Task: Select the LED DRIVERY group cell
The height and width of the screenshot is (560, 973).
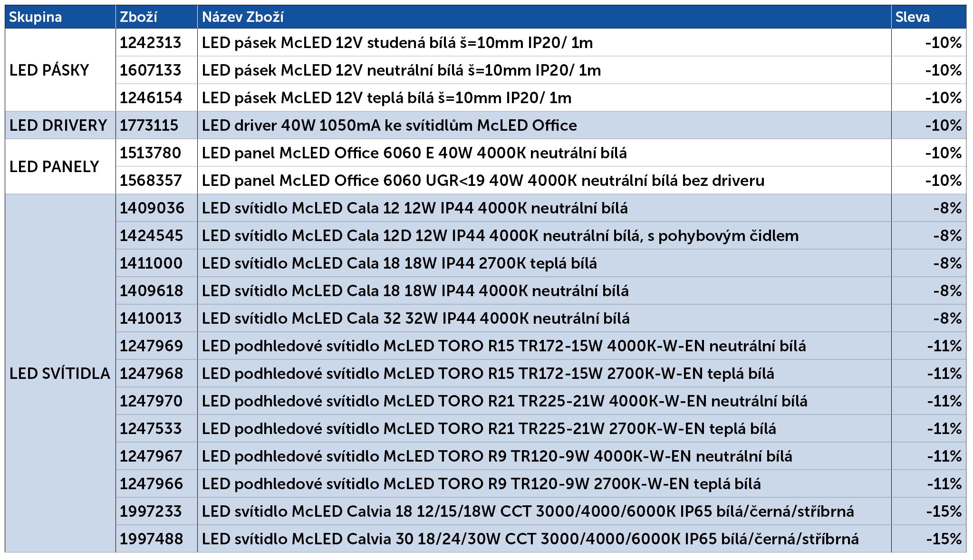Action: pos(60,126)
